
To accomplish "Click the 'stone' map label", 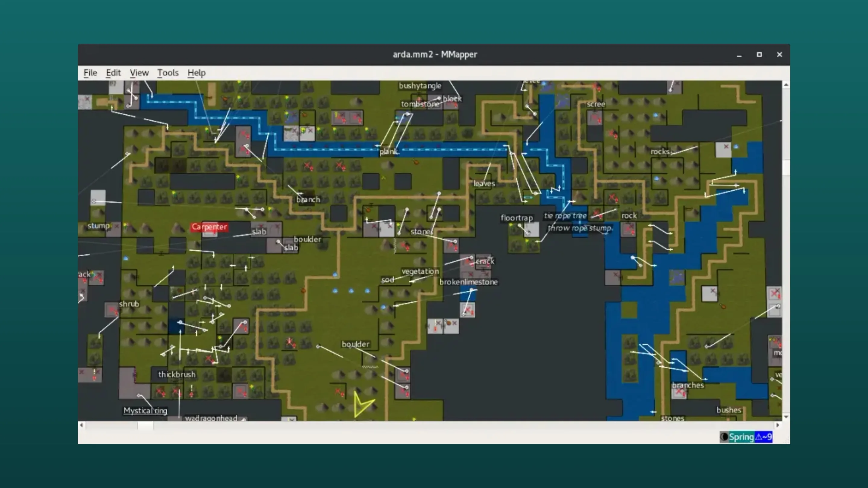I will click(x=420, y=231).
